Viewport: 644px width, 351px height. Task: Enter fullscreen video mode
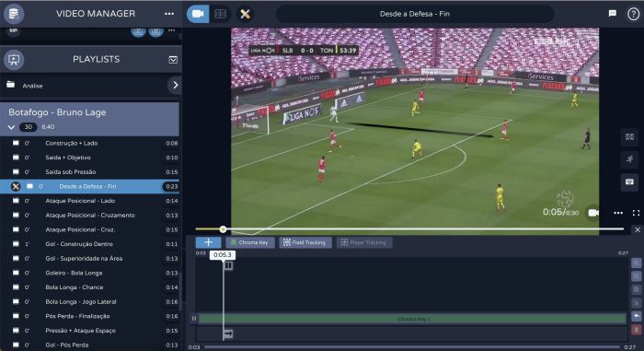(x=636, y=213)
